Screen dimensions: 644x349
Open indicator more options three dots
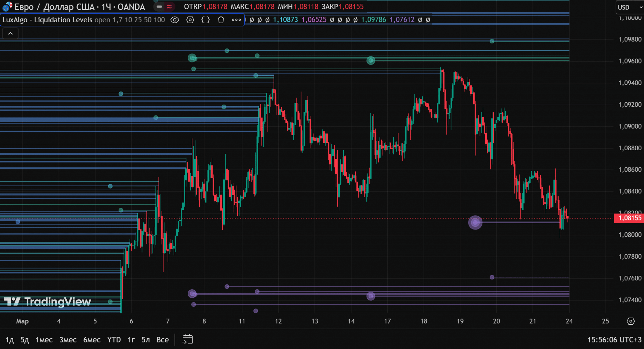point(236,20)
